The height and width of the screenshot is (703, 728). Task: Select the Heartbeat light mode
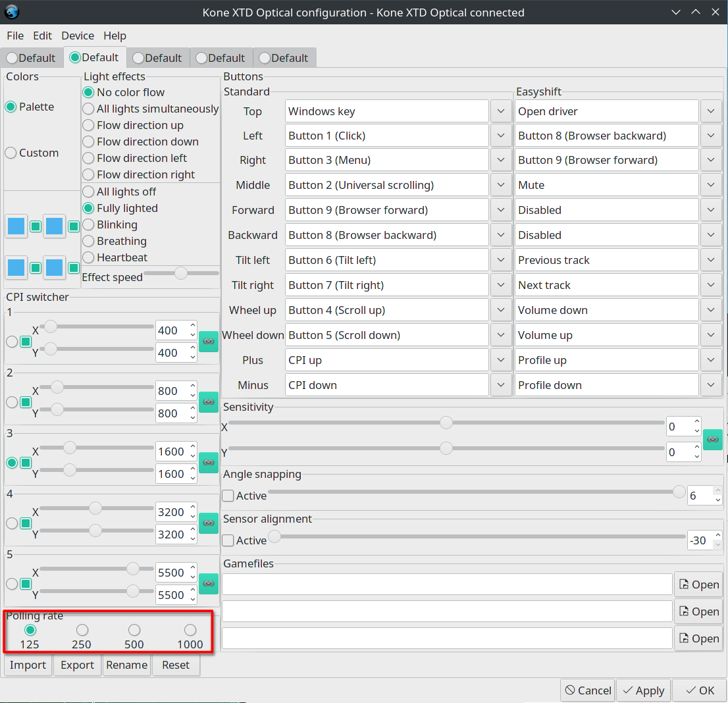coord(88,257)
